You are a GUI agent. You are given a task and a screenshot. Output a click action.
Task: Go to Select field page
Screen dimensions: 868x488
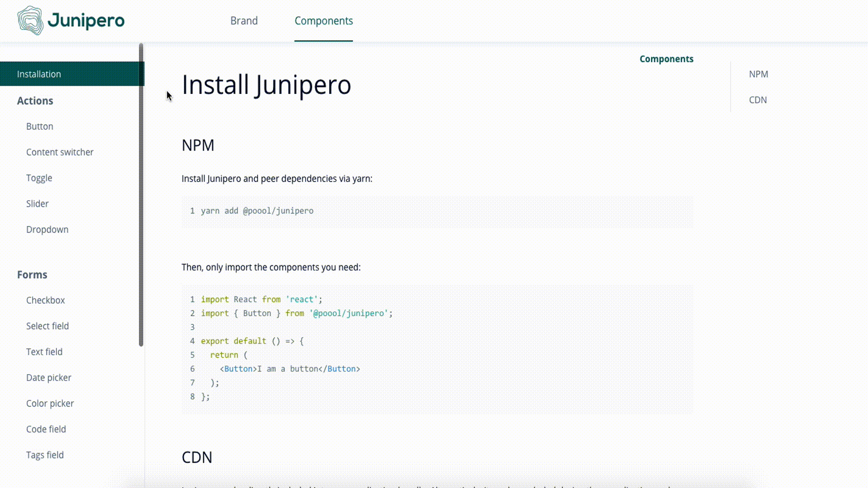pyautogui.click(x=47, y=326)
